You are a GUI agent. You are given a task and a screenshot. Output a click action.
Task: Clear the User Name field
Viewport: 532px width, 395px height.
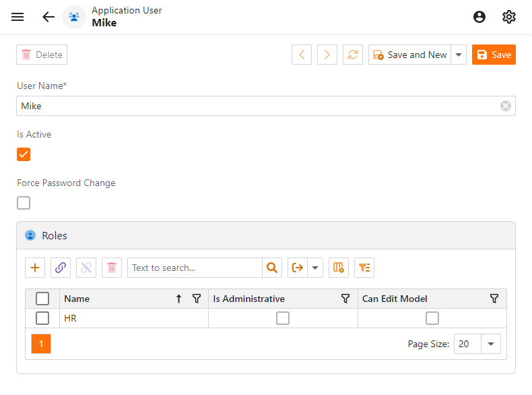click(x=506, y=106)
